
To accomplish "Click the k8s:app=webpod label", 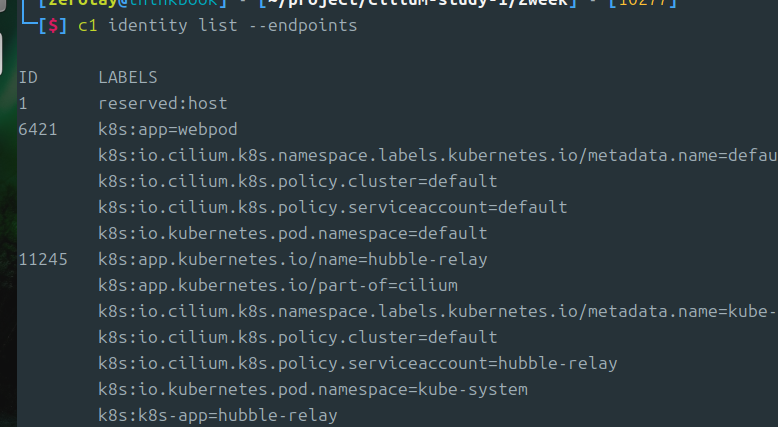I will coord(168,129).
